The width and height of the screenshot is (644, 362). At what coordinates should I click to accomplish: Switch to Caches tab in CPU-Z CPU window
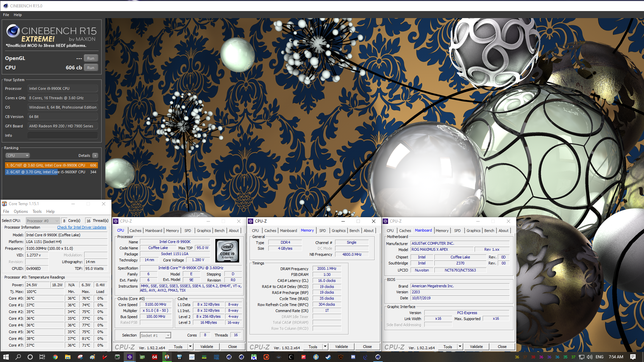tap(136, 231)
